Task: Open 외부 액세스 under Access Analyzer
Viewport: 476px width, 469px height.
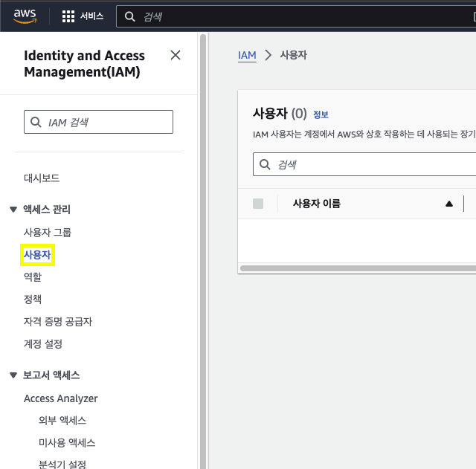Action: coord(62,421)
